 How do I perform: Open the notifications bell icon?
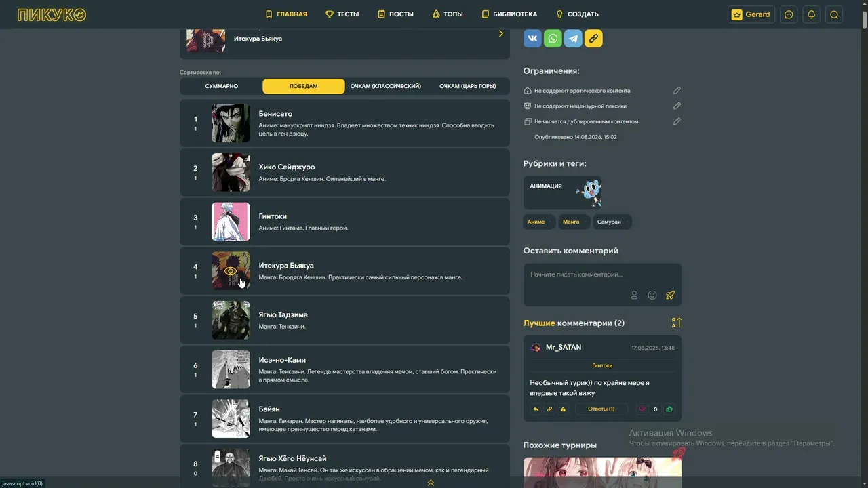click(x=811, y=14)
